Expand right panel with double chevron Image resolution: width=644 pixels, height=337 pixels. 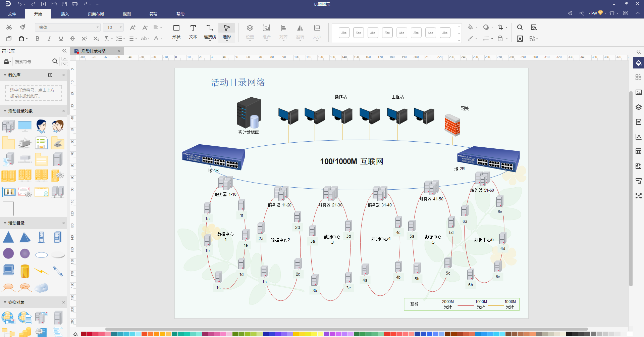[639, 51]
